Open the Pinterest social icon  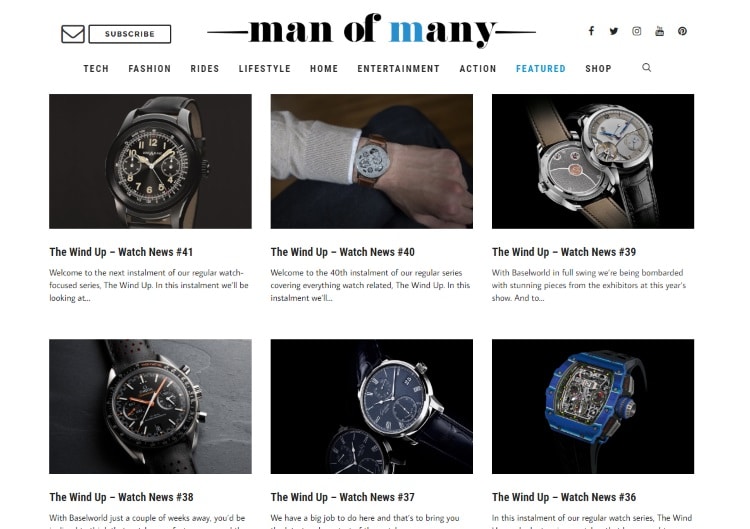[x=683, y=31]
